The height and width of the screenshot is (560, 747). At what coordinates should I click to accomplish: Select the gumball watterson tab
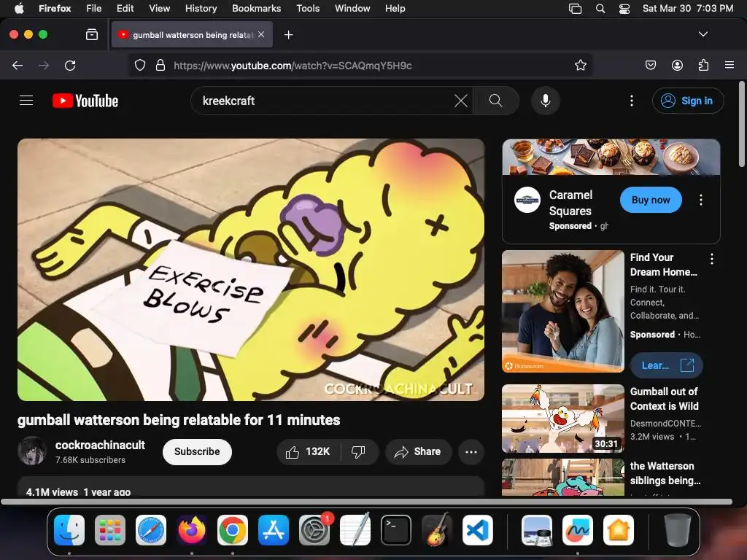[x=192, y=35]
